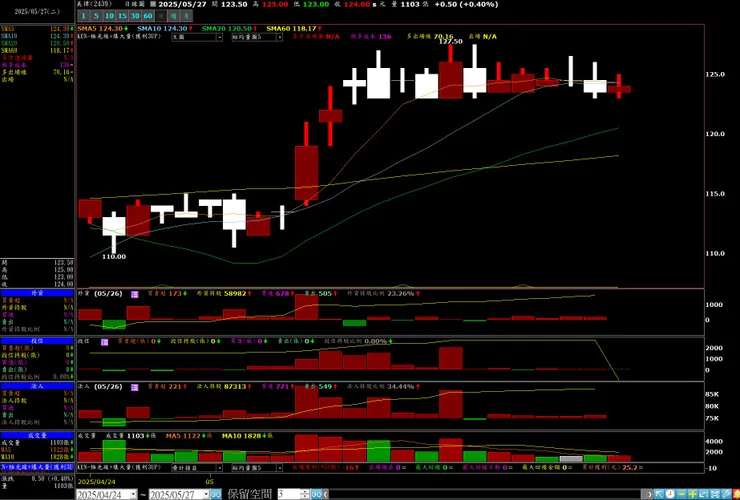Click the alert bell icon
The image size is (740, 500).
[x=735, y=494]
